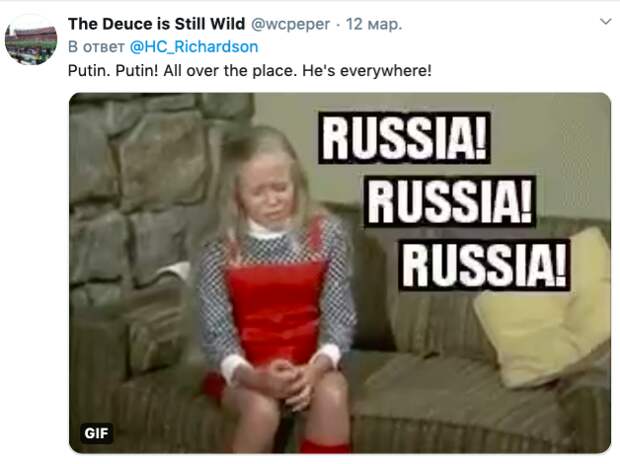Open The Deuce is Still Wild's avatar
The height and width of the screenshot is (464, 620).
31,40
